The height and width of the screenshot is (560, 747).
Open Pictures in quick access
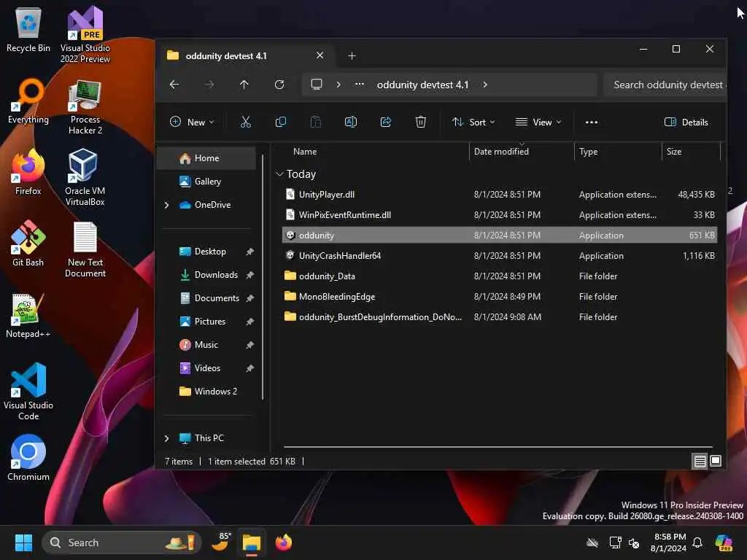(x=209, y=322)
